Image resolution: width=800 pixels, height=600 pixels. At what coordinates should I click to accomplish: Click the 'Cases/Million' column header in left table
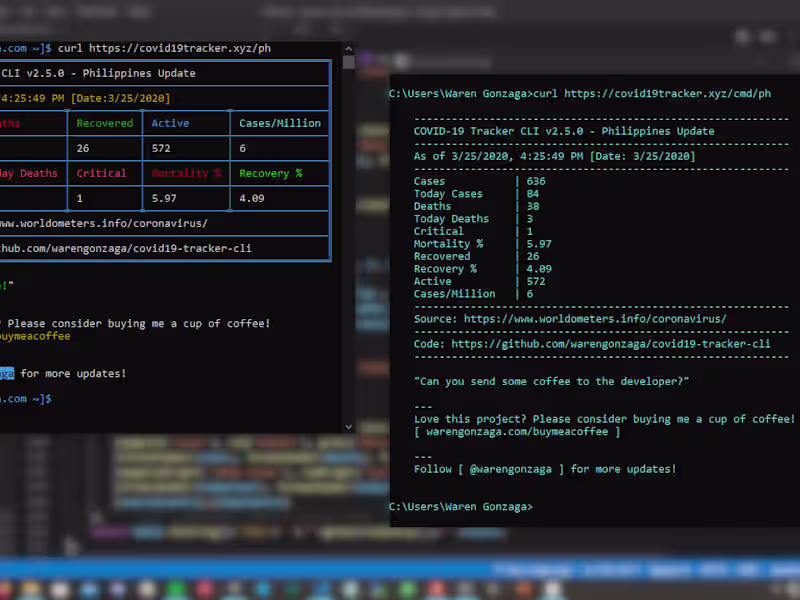(280, 123)
